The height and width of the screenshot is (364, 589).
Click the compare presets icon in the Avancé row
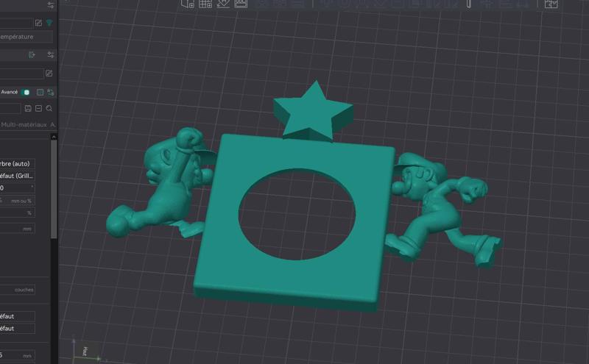click(50, 92)
